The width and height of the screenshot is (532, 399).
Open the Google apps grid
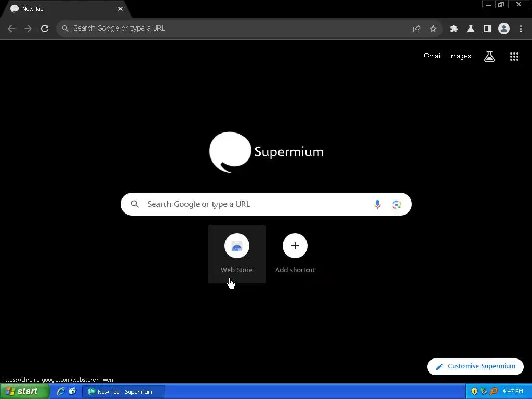(514, 57)
